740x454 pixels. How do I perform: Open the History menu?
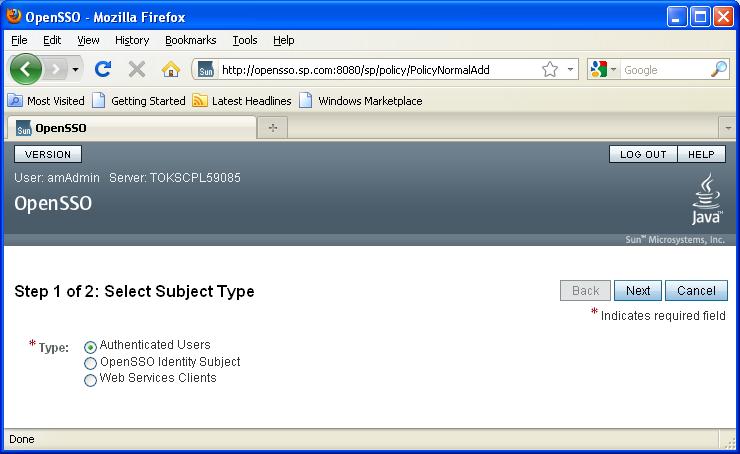click(132, 41)
